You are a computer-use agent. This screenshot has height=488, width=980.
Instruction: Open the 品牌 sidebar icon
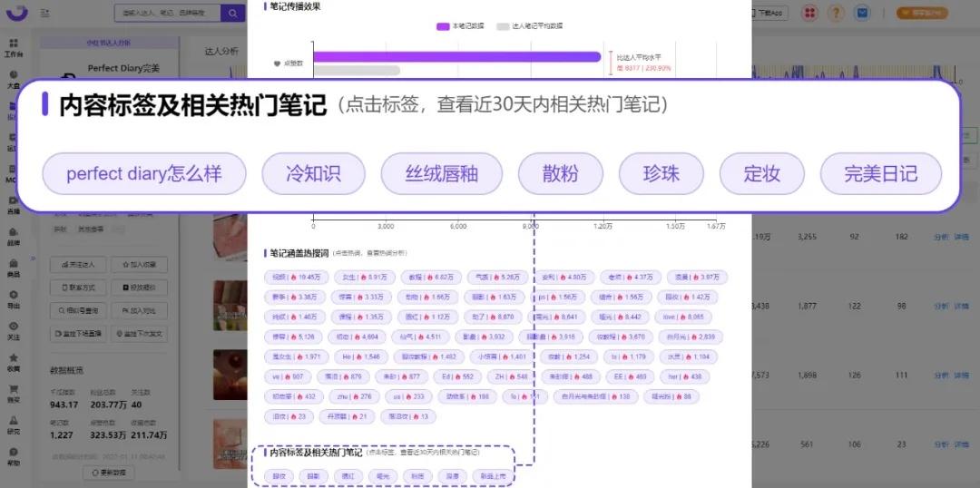(13, 236)
